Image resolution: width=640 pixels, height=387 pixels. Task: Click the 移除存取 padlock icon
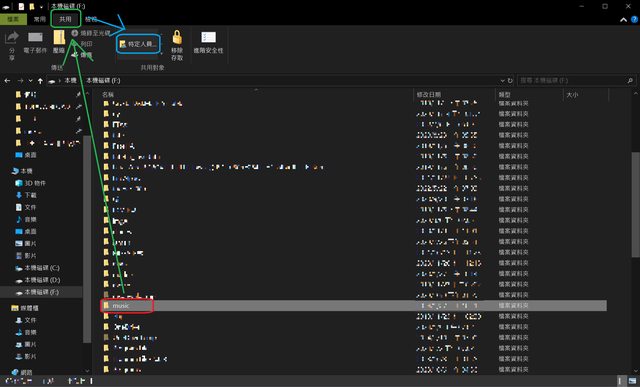pos(177,37)
